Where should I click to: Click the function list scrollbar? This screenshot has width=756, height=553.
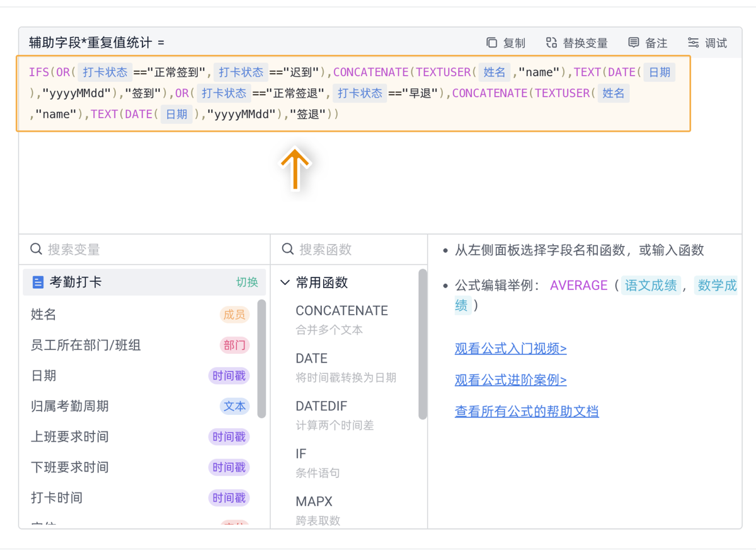[x=422, y=344]
